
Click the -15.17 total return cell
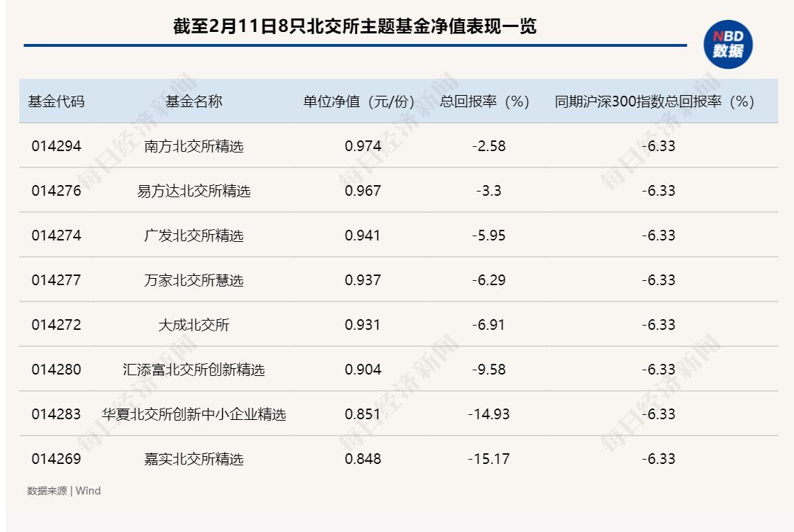pos(489,459)
